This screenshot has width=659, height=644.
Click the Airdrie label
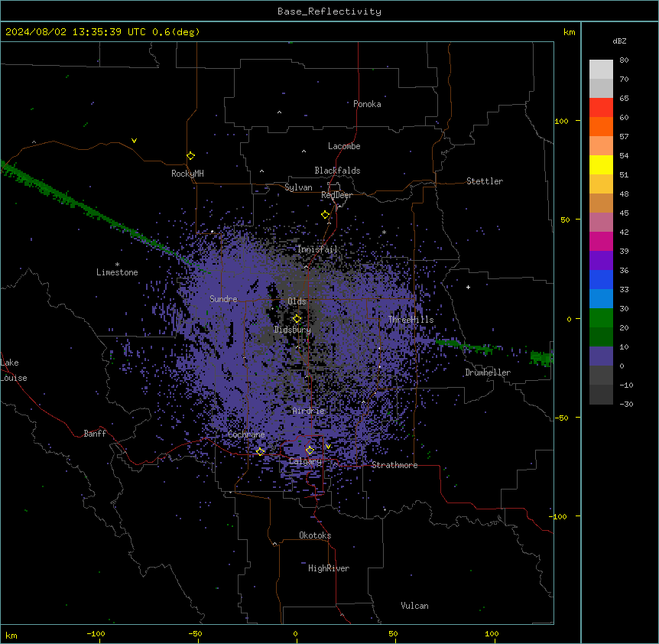point(309,411)
